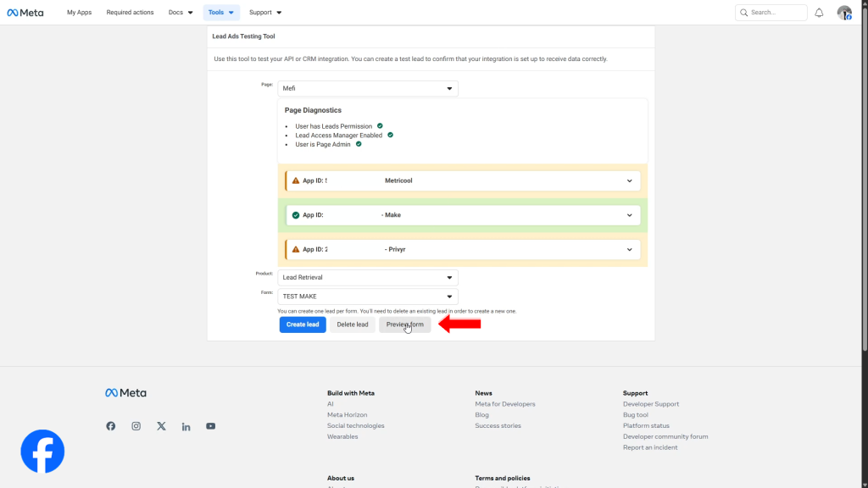Open the Bug tool link
The width and height of the screenshot is (868, 488).
point(636,415)
